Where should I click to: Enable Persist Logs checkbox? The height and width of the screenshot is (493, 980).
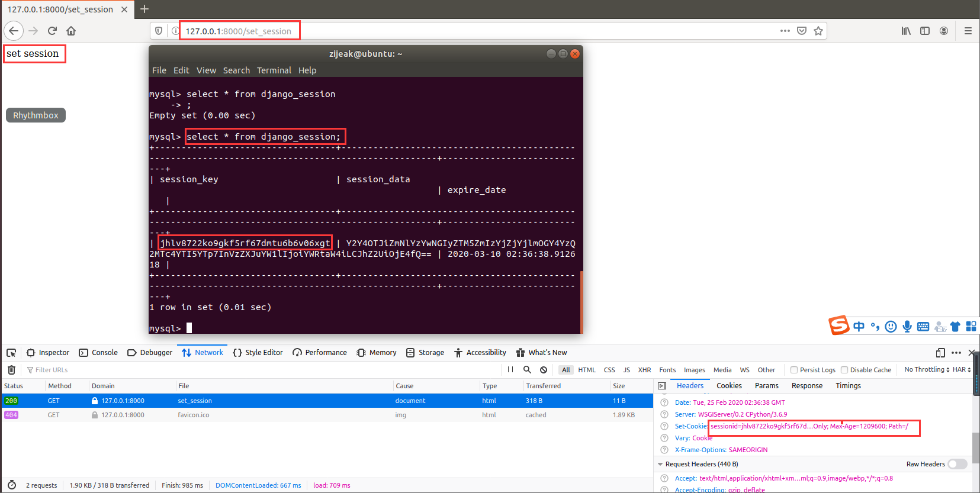[x=794, y=370]
